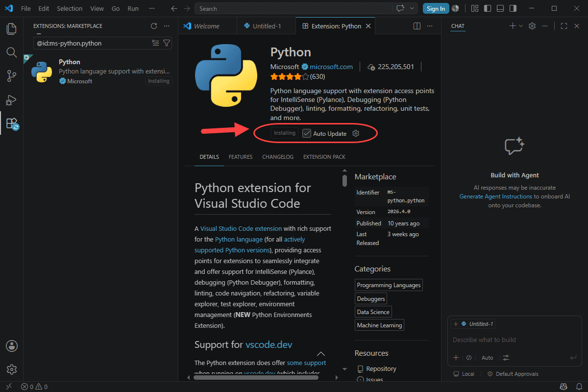Viewport: 588px width, 392px height.
Task: Open the File menu
Action: click(x=26, y=8)
